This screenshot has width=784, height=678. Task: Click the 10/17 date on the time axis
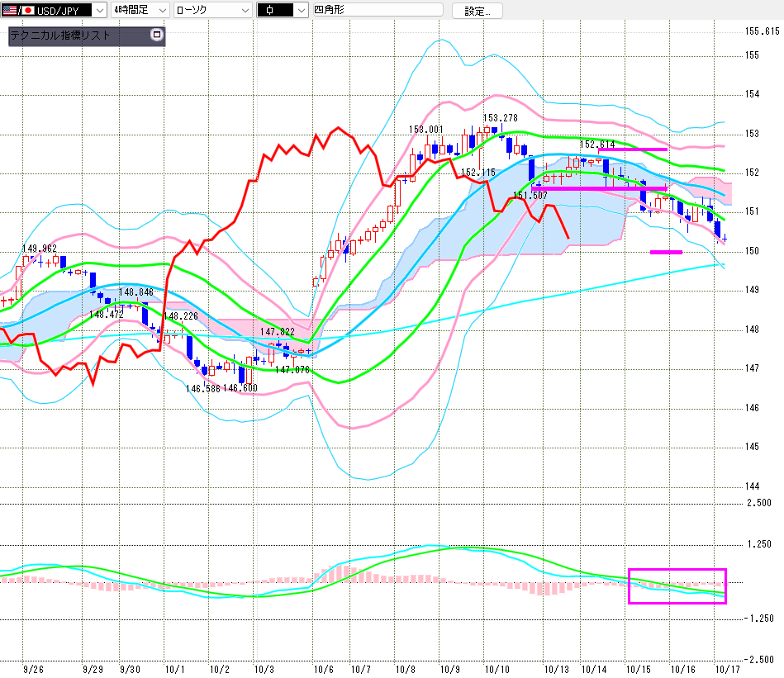tap(723, 669)
